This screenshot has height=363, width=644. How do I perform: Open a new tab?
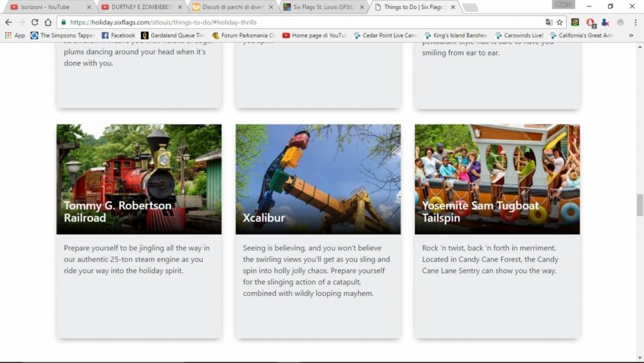coord(470,7)
